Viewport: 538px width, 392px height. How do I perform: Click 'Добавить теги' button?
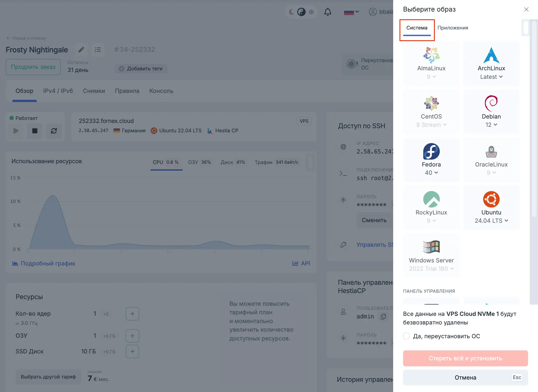pyautogui.click(x=141, y=69)
